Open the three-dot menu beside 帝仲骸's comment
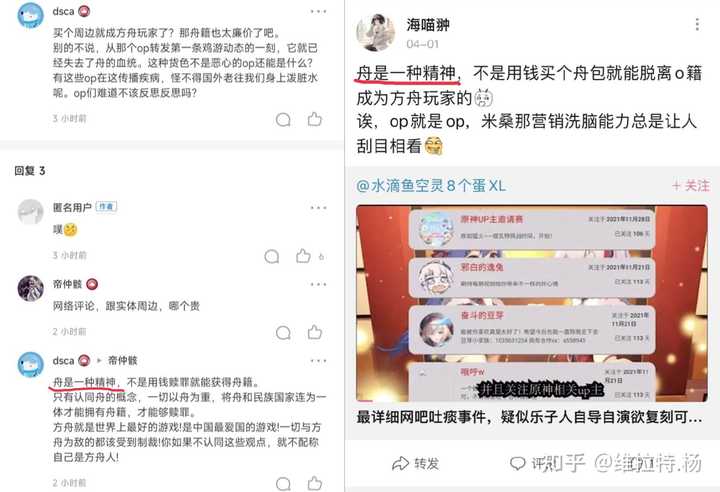 [x=318, y=284]
